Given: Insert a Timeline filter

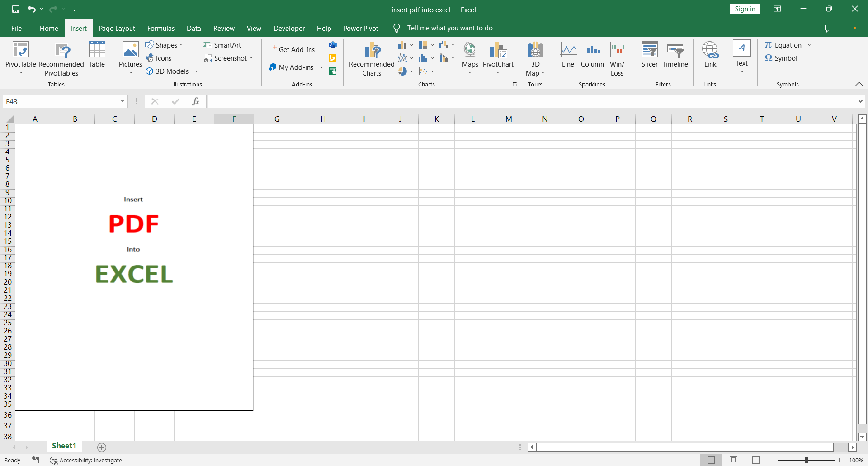Looking at the screenshot, I should pos(675,54).
